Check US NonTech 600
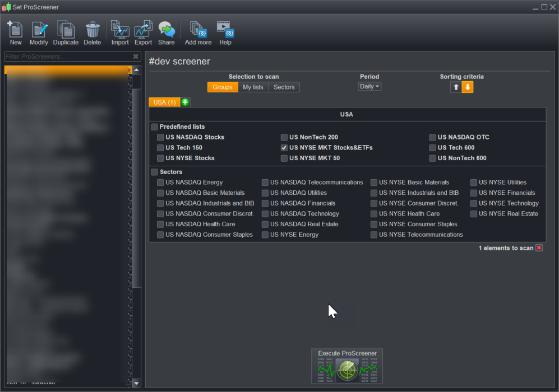The width and height of the screenshot is (559, 392). point(432,158)
